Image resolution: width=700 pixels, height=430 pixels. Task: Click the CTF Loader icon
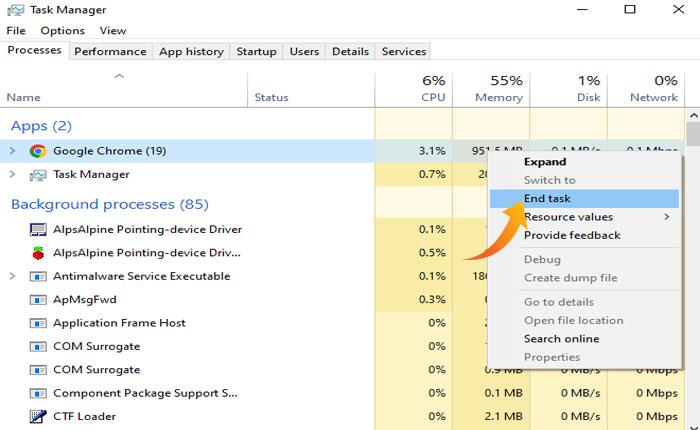[38, 417]
